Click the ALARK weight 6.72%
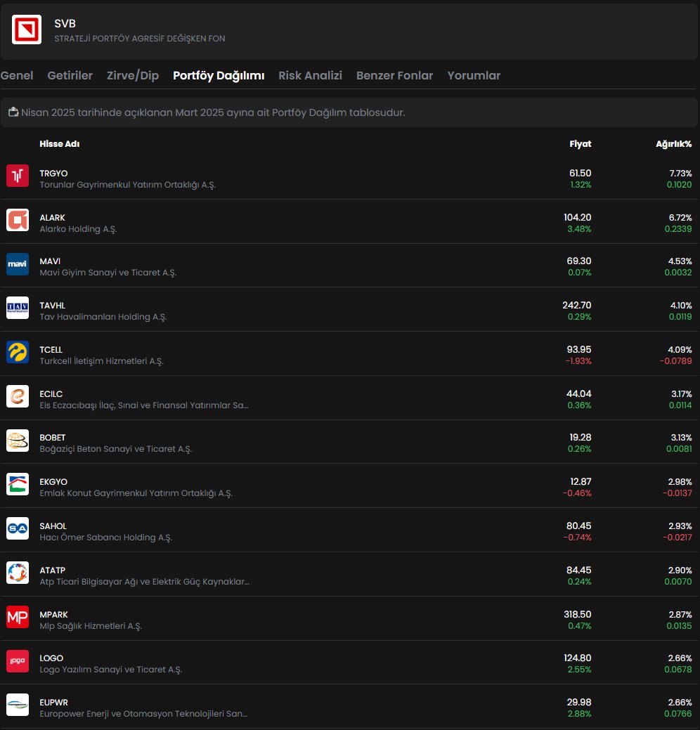 tap(680, 218)
